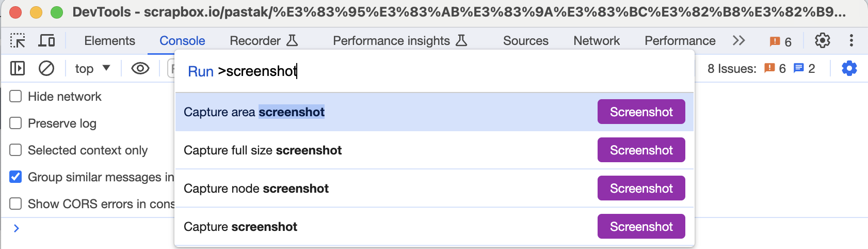Image resolution: width=868 pixels, height=249 pixels.
Task: Open the Network tab
Action: tap(597, 41)
